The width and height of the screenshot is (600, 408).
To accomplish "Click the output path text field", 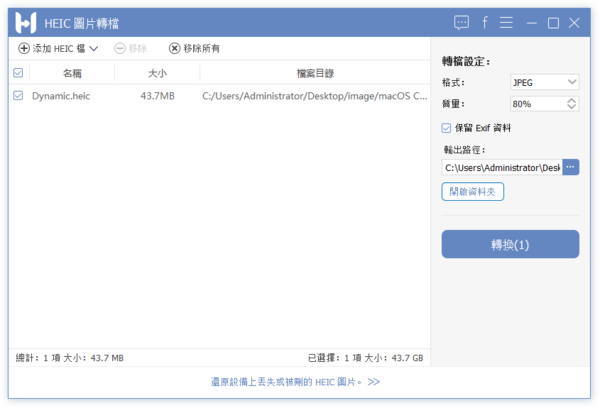I will (501, 167).
